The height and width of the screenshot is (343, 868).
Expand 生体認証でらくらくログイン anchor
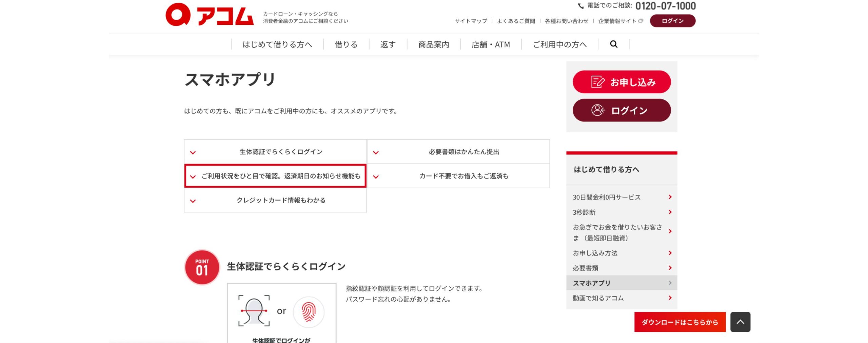point(275,152)
